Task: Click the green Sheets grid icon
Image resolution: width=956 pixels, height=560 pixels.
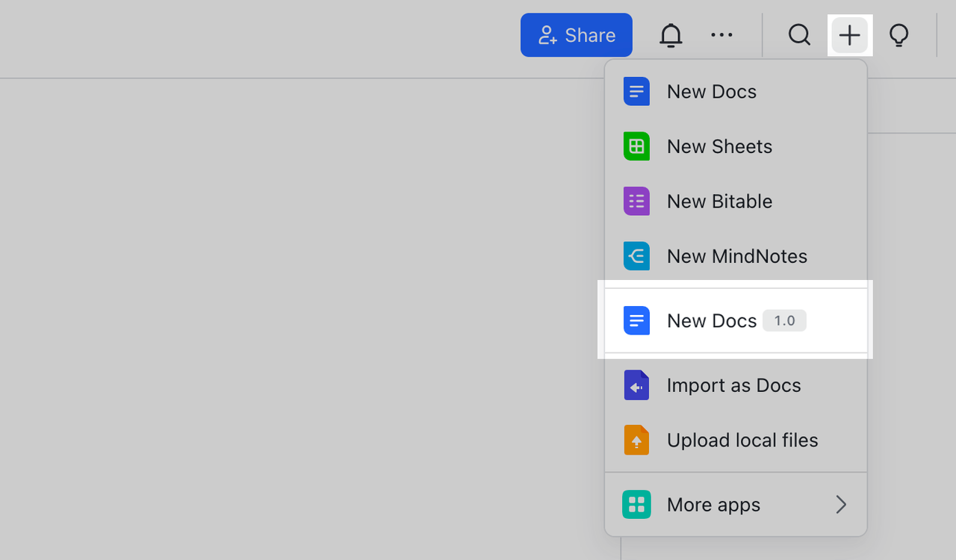Action: 636,146
